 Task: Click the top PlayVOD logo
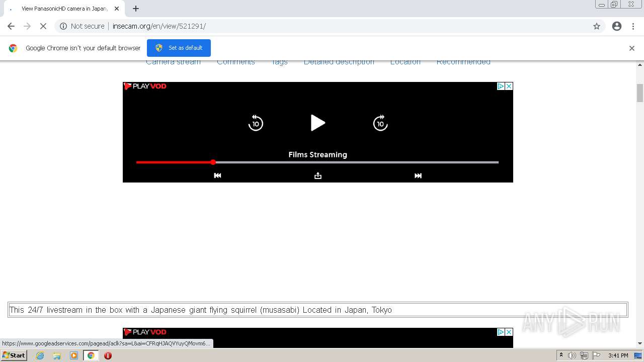pos(145,86)
